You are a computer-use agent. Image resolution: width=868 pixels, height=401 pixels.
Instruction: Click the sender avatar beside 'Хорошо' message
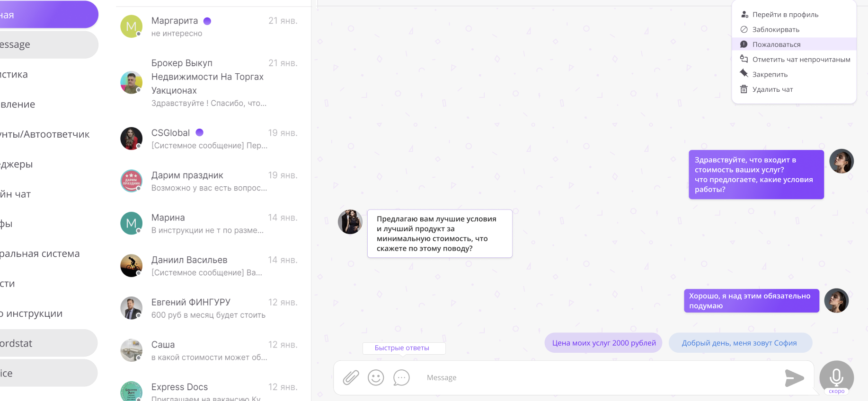pyautogui.click(x=836, y=301)
